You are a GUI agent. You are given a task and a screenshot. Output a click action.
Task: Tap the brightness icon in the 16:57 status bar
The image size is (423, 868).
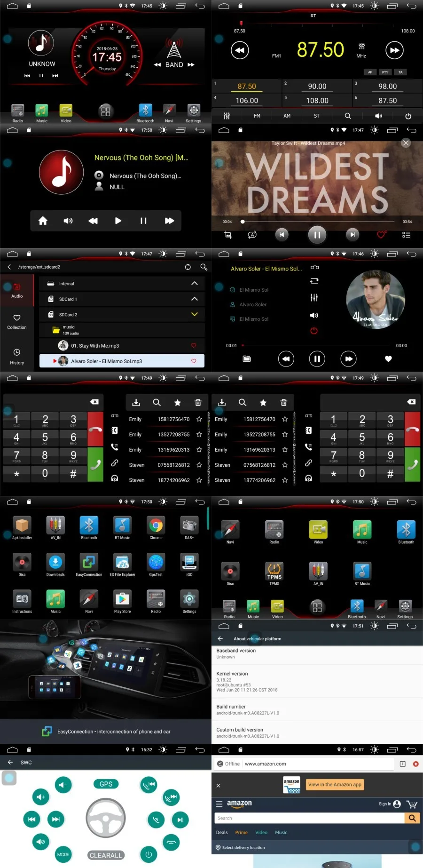374,749
